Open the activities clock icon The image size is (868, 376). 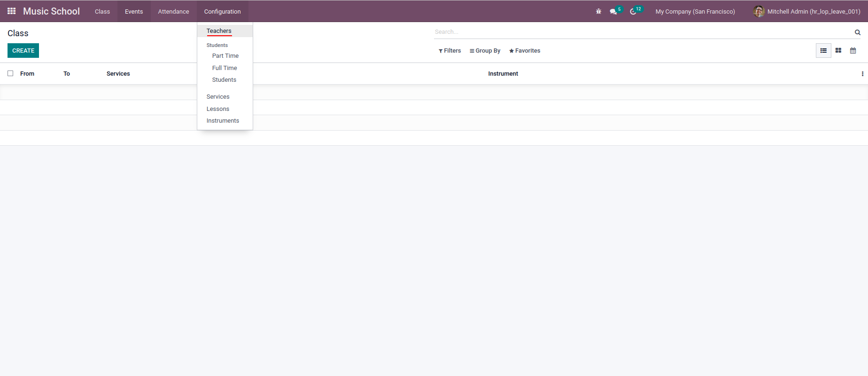[x=633, y=11]
